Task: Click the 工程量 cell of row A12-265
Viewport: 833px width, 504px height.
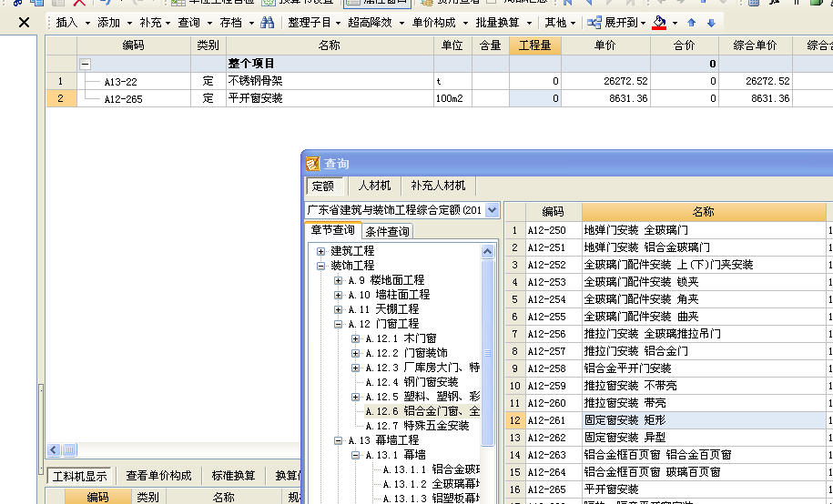Action: (535, 98)
